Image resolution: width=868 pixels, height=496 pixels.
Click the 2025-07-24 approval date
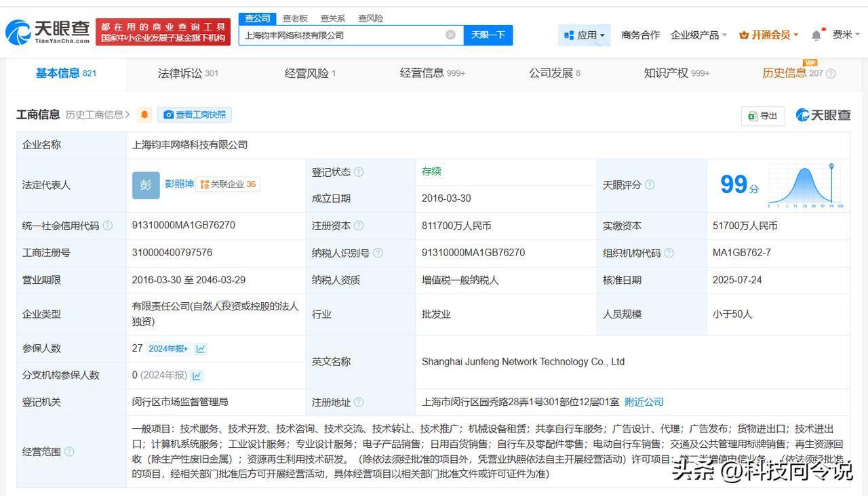point(737,279)
